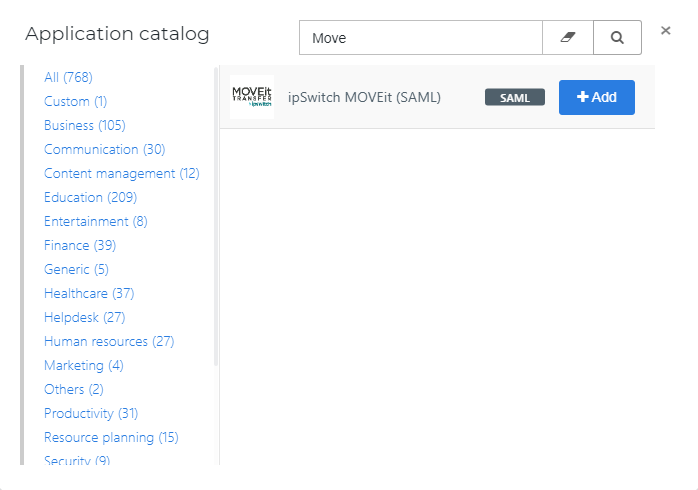Select the Productivity (31) category
The image size is (698, 490).
[91, 414]
